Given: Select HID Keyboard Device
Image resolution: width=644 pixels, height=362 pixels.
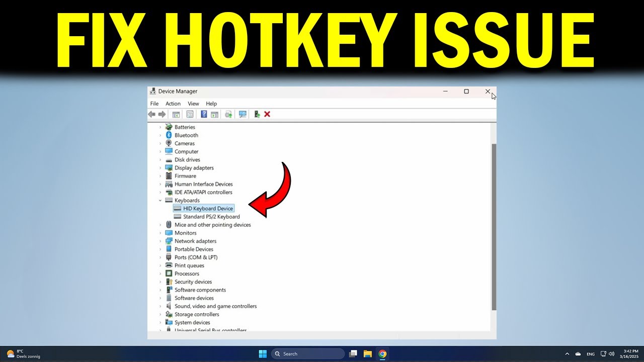Looking at the screenshot, I should (x=203, y=209).
